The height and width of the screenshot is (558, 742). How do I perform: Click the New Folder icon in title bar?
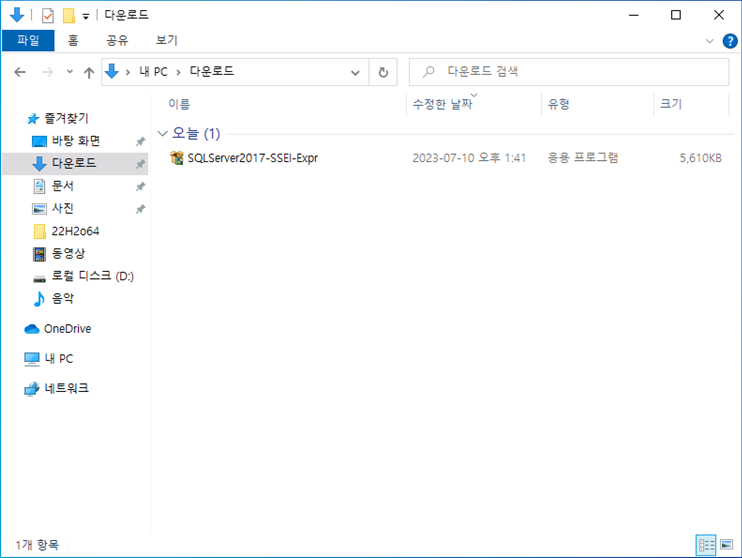69,16
